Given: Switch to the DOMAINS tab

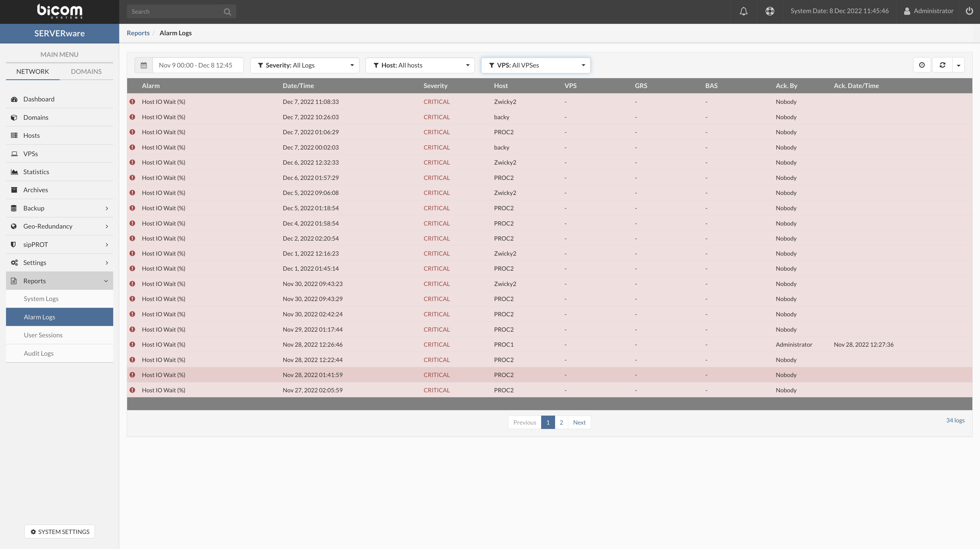Looking at the screenshot, I should tap(86, 71).
